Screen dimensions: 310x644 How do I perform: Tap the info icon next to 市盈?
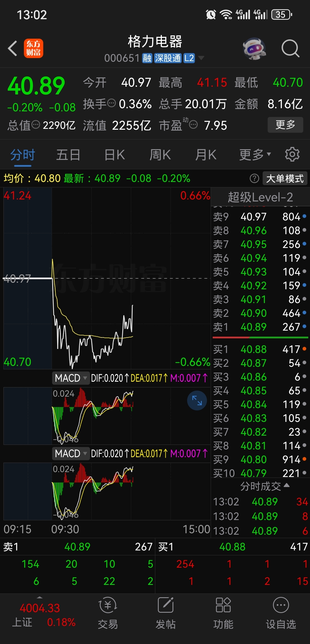tap(194, 125)
